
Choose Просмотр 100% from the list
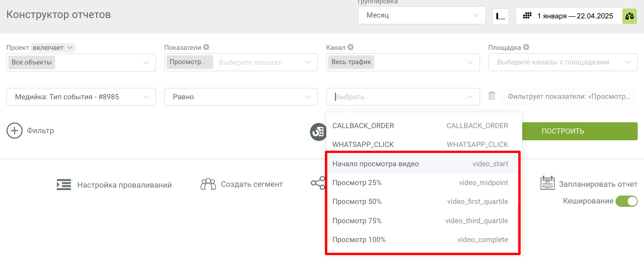359,240
